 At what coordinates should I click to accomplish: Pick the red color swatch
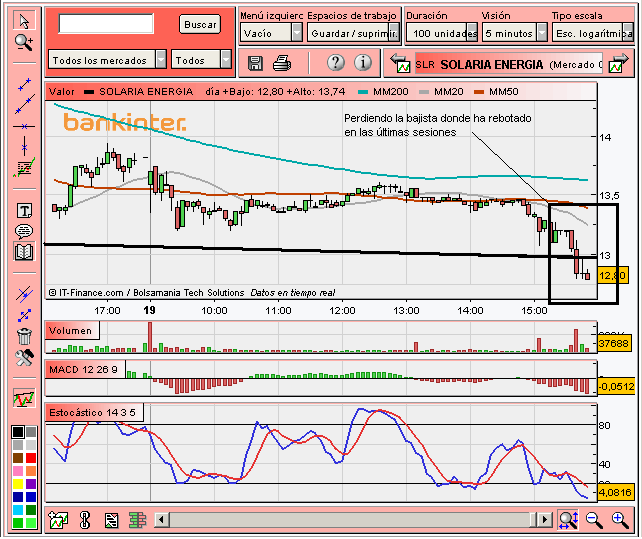click(x=31, y=457)
